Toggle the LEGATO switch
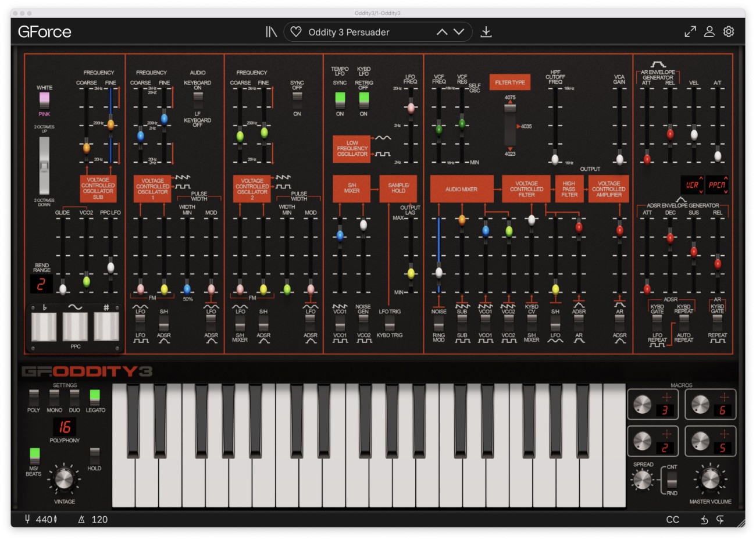 (x=95, y=398)
